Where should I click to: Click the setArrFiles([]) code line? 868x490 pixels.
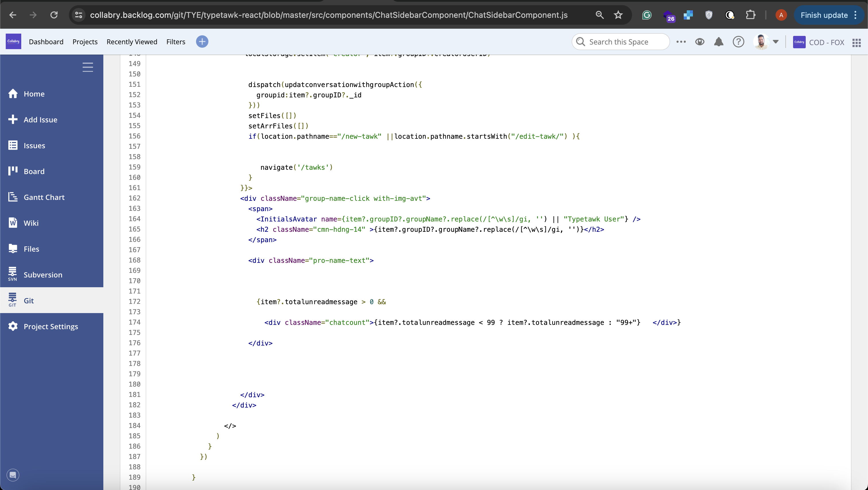pos(278,126)
